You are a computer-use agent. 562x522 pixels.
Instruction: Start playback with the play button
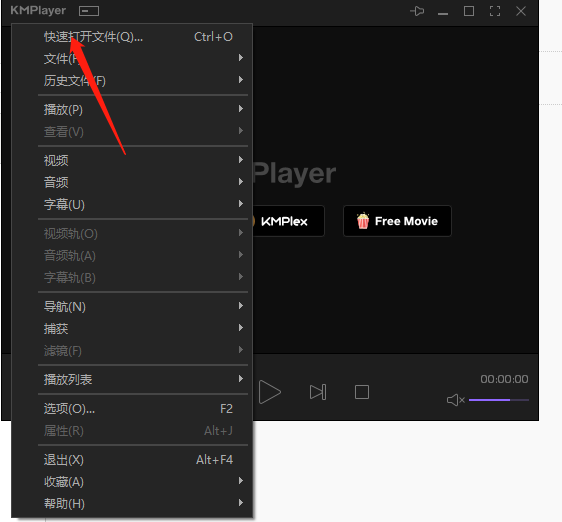tap(270, 392)
